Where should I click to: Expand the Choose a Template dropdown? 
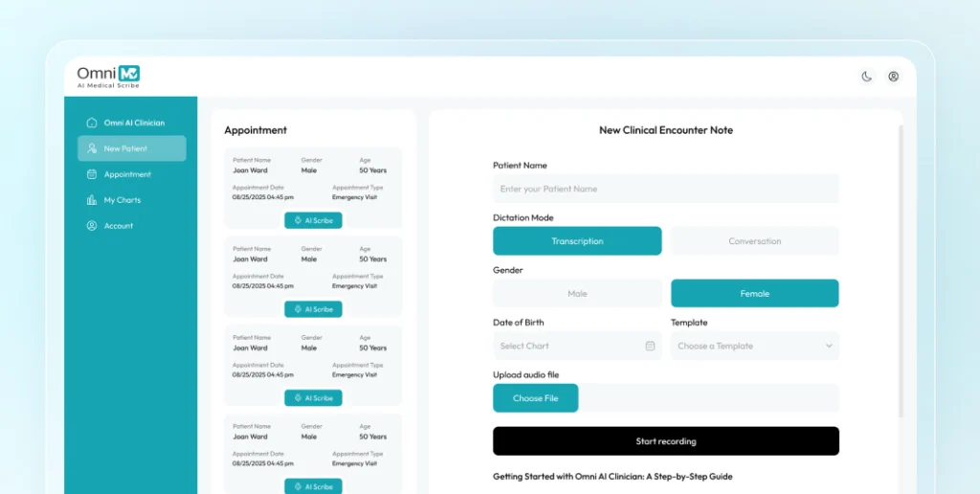tap(754, 346)
